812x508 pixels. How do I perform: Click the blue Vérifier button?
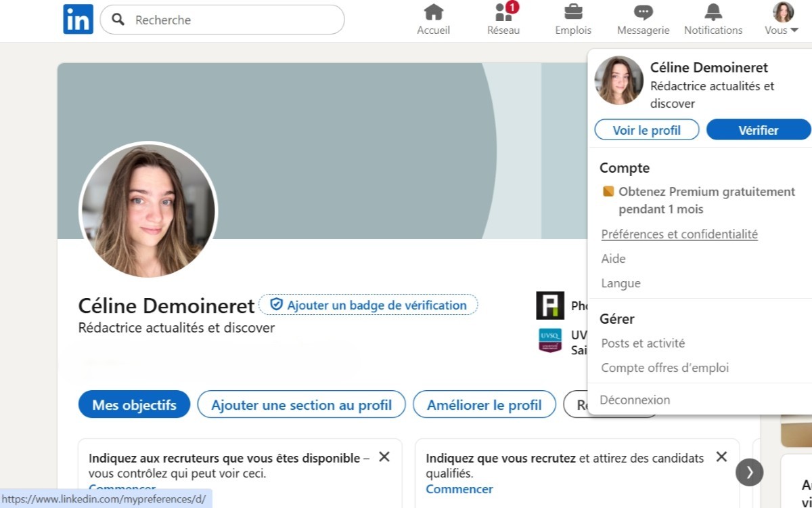(x=759, y=129)
